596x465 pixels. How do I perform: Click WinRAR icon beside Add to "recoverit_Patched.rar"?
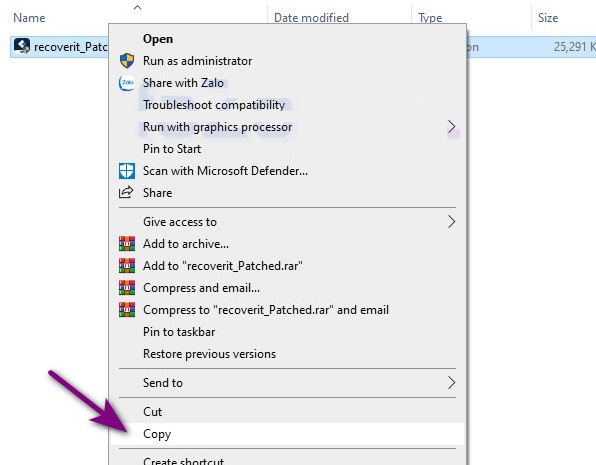[127, 266]
